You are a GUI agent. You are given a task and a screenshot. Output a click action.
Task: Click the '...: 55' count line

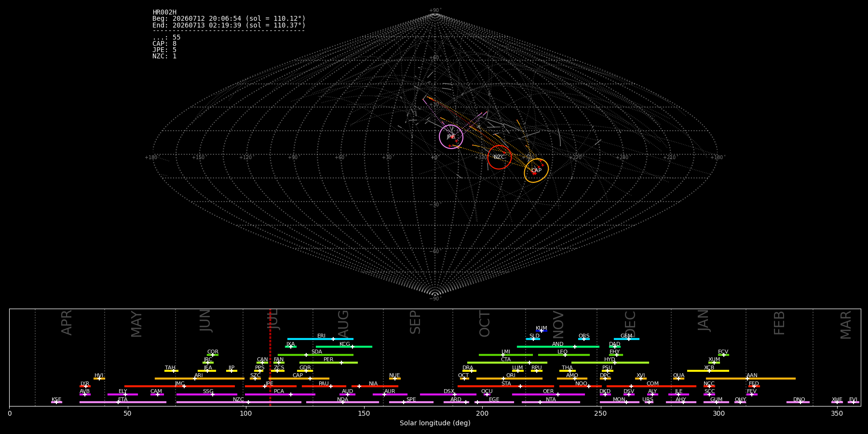coord(166,37)
